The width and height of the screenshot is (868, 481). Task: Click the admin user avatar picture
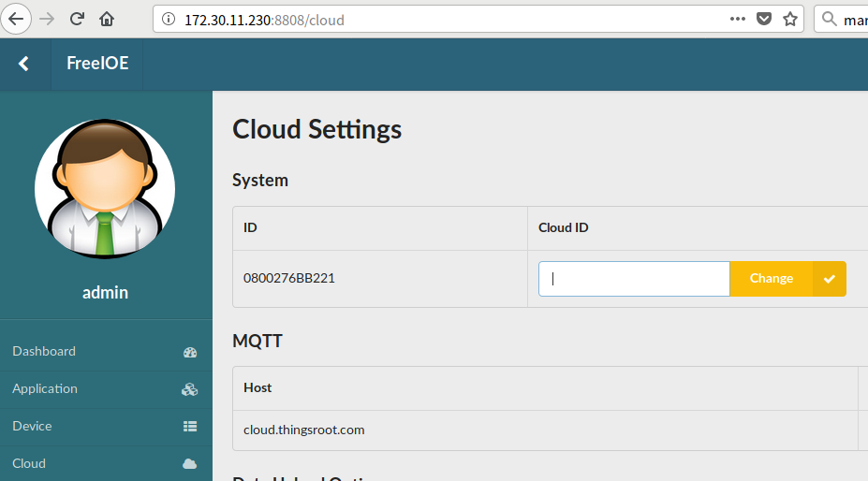tap(105, 188)
